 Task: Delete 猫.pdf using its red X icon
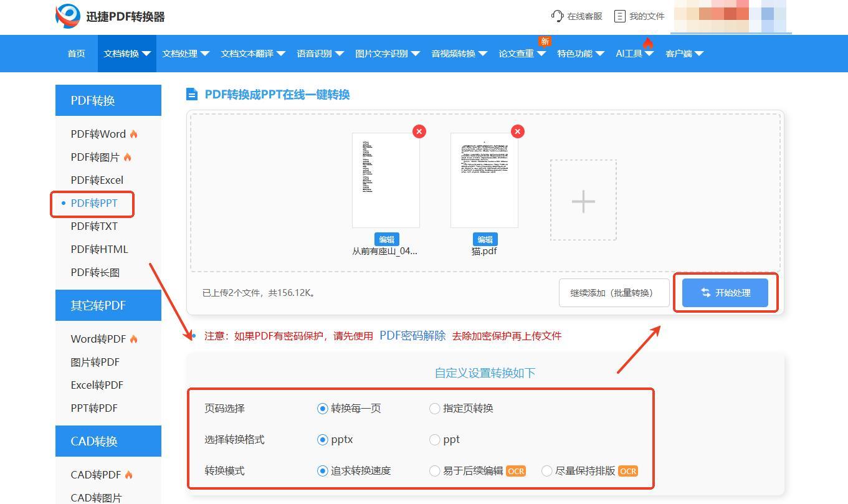click(518, 131)
